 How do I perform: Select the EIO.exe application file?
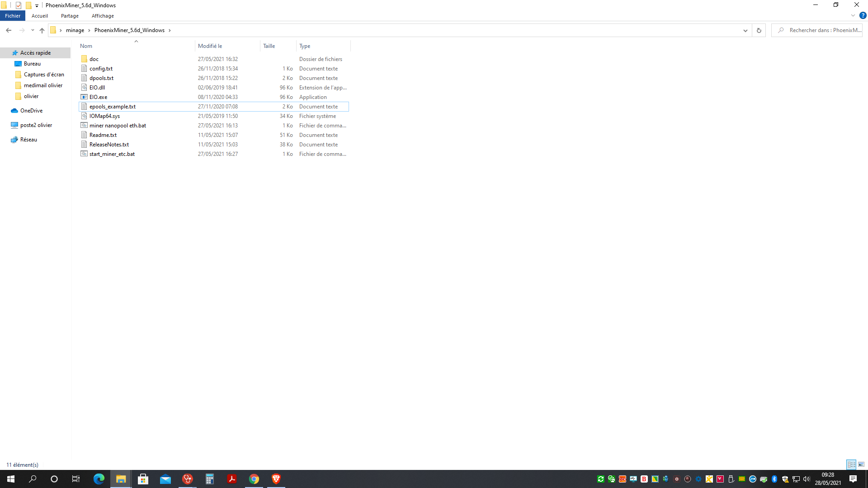click(98, 97)
